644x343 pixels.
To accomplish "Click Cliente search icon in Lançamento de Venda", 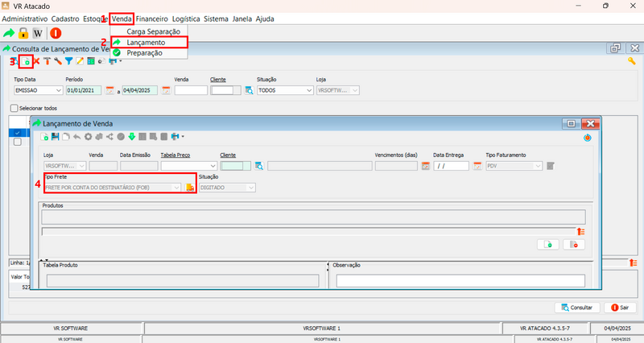I will [258, 166].
